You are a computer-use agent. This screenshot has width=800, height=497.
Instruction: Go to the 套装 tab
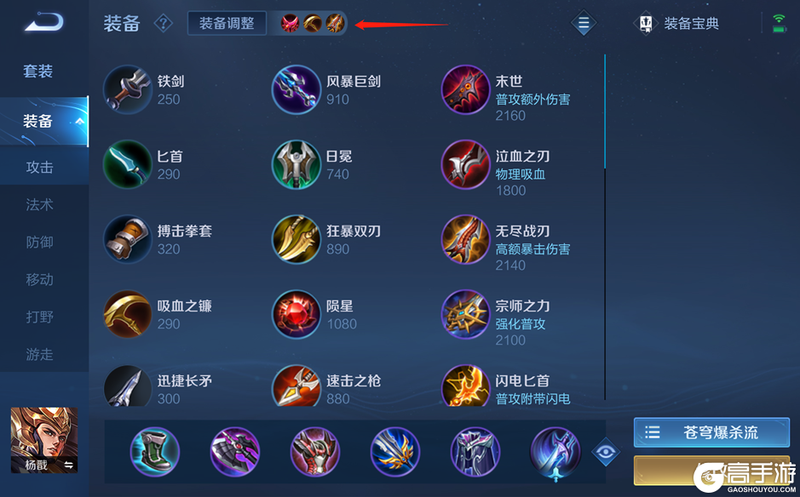point(38,71)
